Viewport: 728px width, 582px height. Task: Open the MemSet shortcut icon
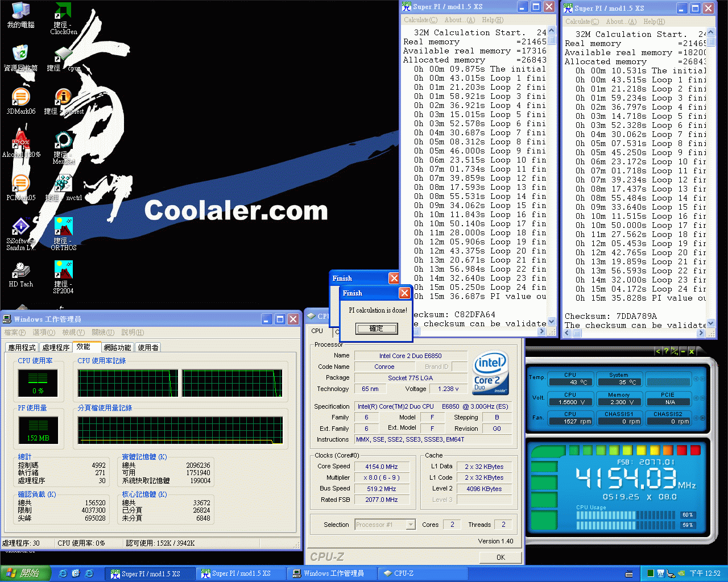tap(63, 148)
